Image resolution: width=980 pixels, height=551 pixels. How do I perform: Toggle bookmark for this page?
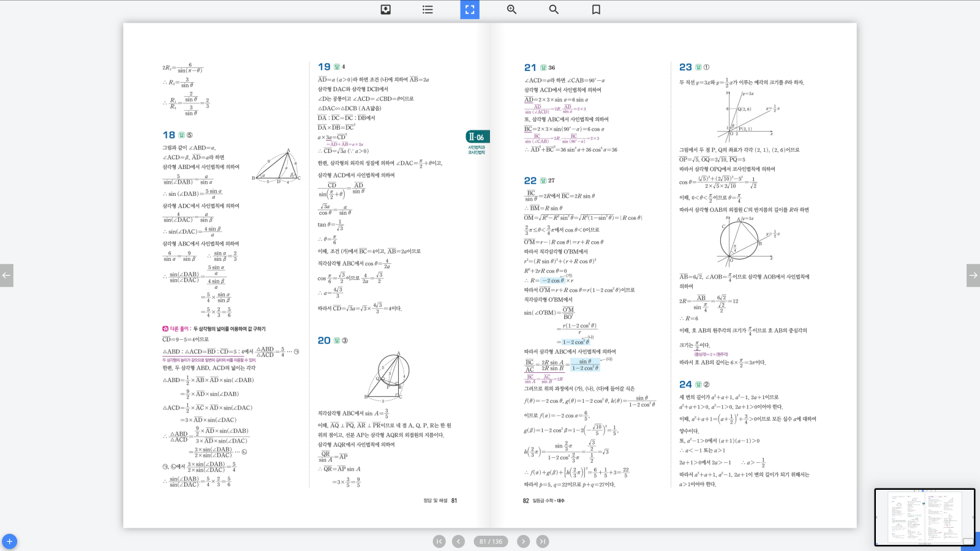(x=596, y=9)
